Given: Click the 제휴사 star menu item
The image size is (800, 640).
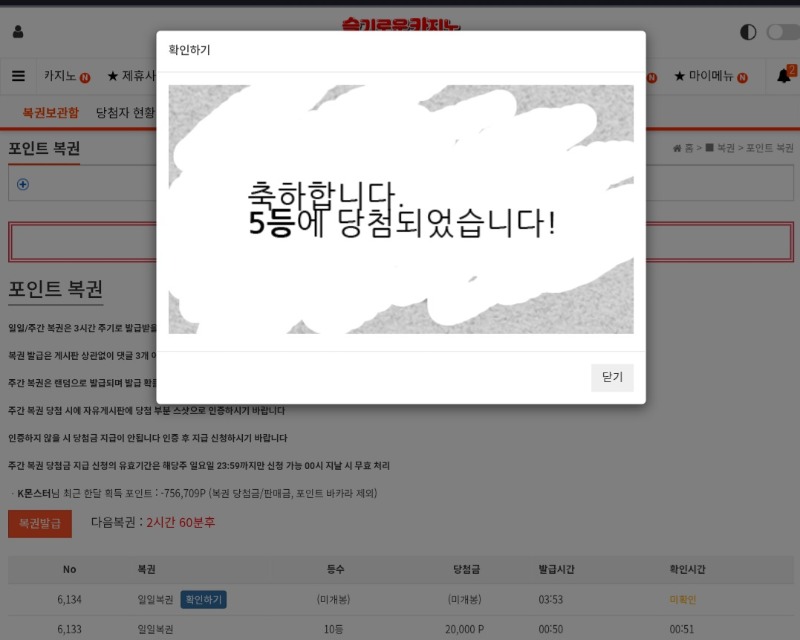Looking at the screenshot, I should (131, 76).
